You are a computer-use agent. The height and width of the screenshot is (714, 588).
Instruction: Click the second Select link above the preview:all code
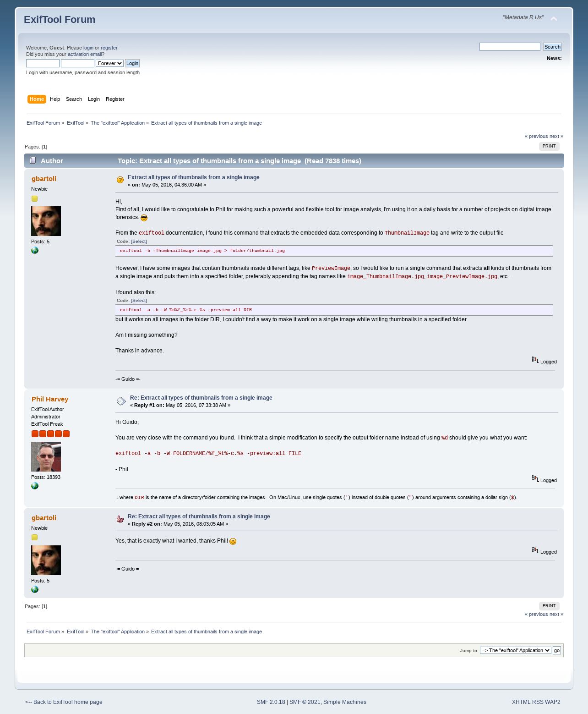[x=139, y=300]
